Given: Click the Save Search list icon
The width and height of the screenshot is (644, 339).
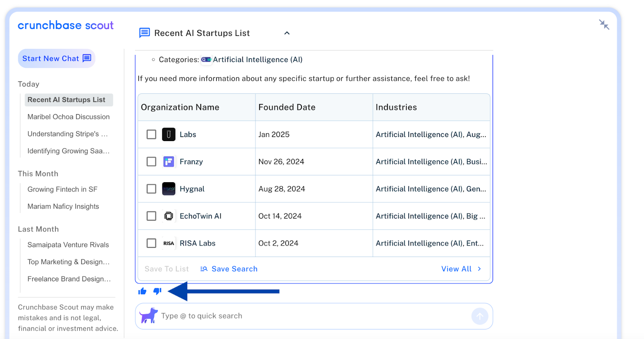Looking at the screenshot, I should click(x=204, y=269).
